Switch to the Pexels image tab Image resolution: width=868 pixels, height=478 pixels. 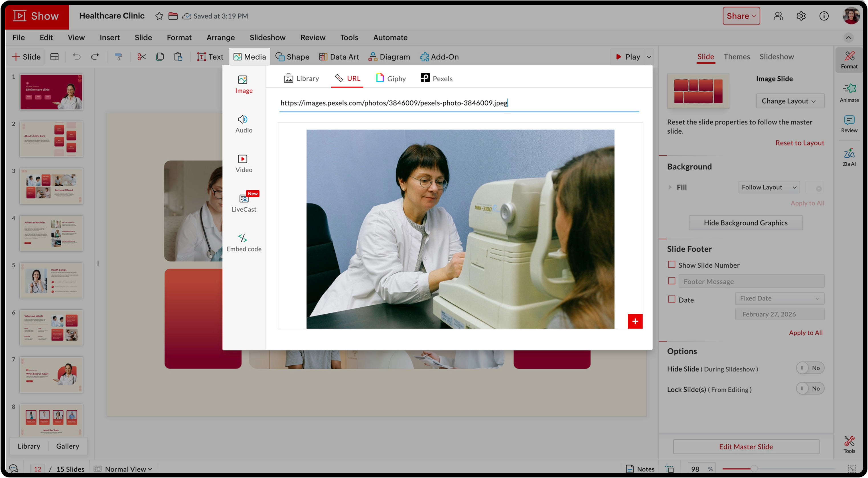(436, 78)
